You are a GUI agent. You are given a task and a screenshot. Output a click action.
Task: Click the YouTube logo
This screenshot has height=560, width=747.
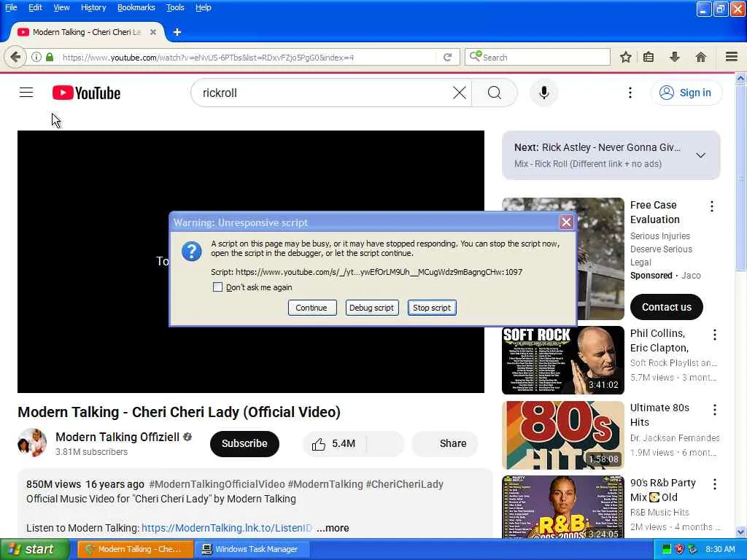pyautogui.click(x=86, y=93)
